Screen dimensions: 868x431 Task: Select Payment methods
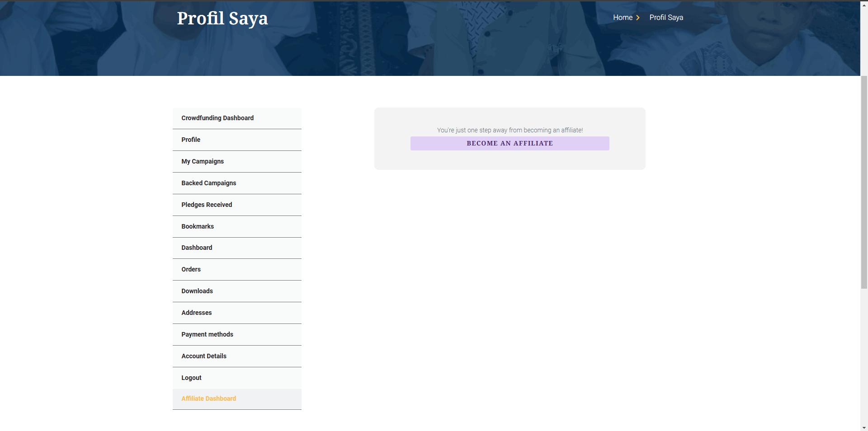point(237,334)
